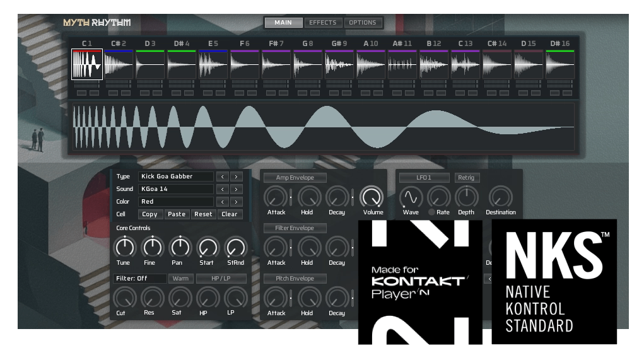Clear the current cell
644x353 pixels.
[x=230, y=214]
